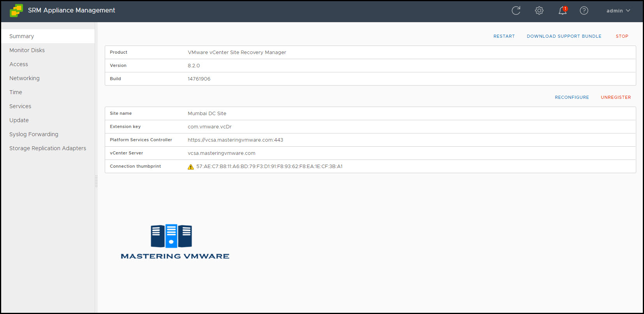Click the Connection thumbprint label
Image resolution: width=644 pixels, height=314 pixels.
(135, 166)
